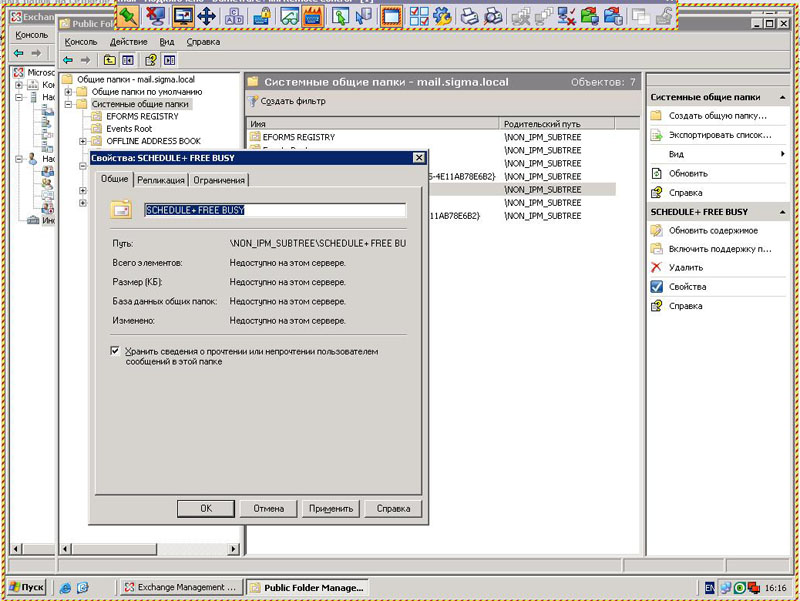The width and height of the screenshot is (800, 601).
Task: Click the Обновить содержимое action
Action: point(713,230)
